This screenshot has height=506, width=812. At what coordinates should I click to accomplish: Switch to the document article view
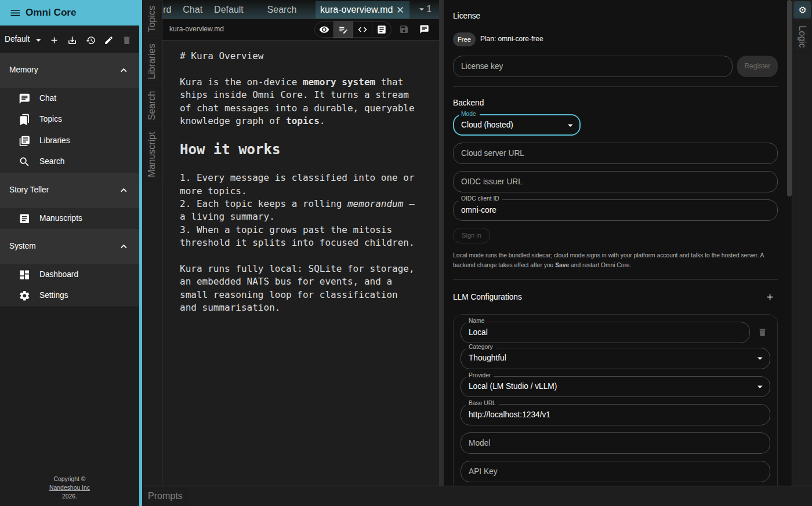tap(381, 30)
